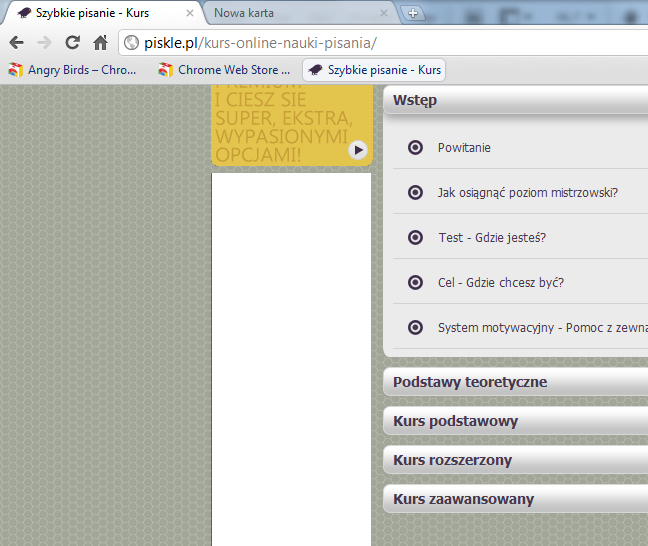
Task: Open a new tab with the plus button
Action: coord(412,13)
